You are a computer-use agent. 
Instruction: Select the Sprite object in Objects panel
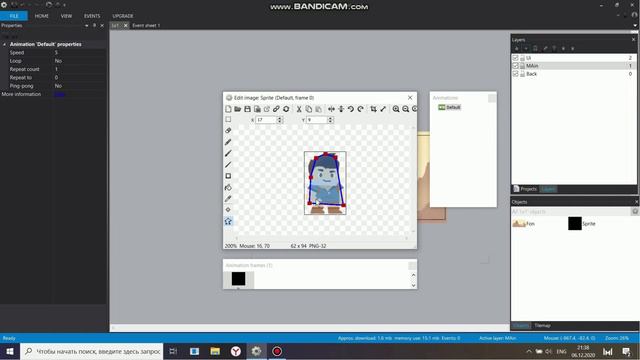(x=582, y=224)
